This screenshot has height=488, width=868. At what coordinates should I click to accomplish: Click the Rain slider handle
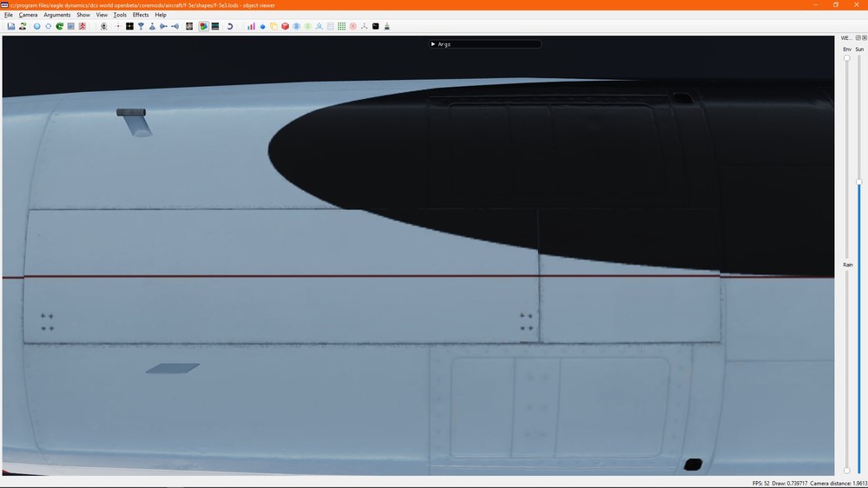tap(847, 471)
